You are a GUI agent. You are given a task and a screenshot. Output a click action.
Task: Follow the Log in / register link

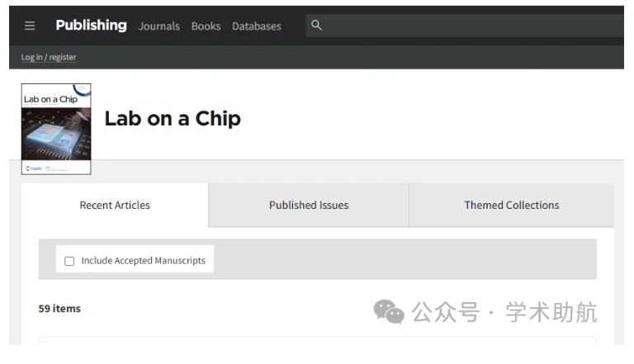[49, 57]
